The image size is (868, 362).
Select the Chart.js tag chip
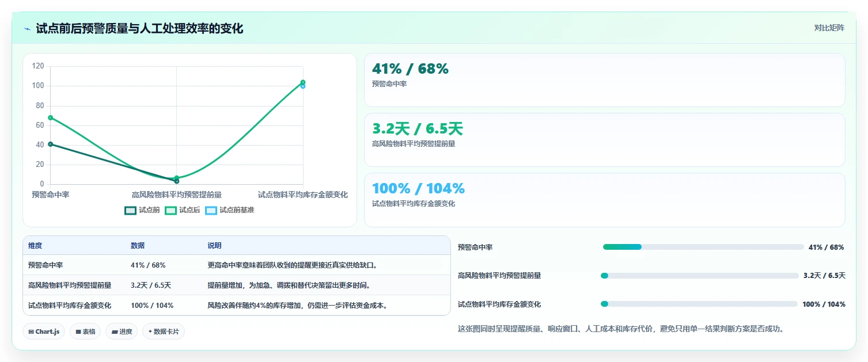click(44, 331)
